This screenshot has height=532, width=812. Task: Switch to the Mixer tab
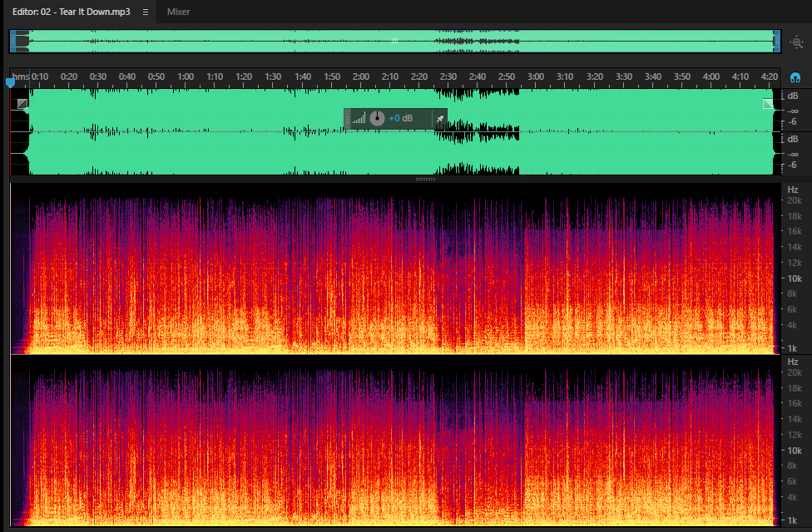pyautogui.click(x=178, y=12)
